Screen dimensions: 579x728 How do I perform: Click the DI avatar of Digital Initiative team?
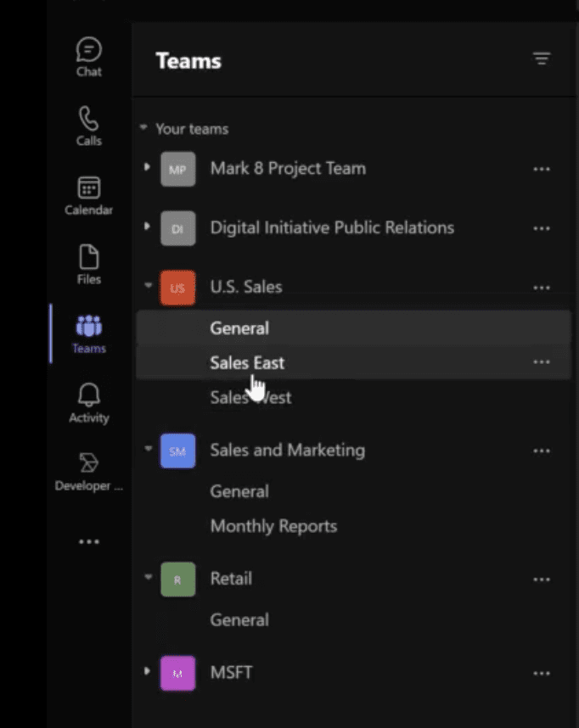tap(178, 228)
